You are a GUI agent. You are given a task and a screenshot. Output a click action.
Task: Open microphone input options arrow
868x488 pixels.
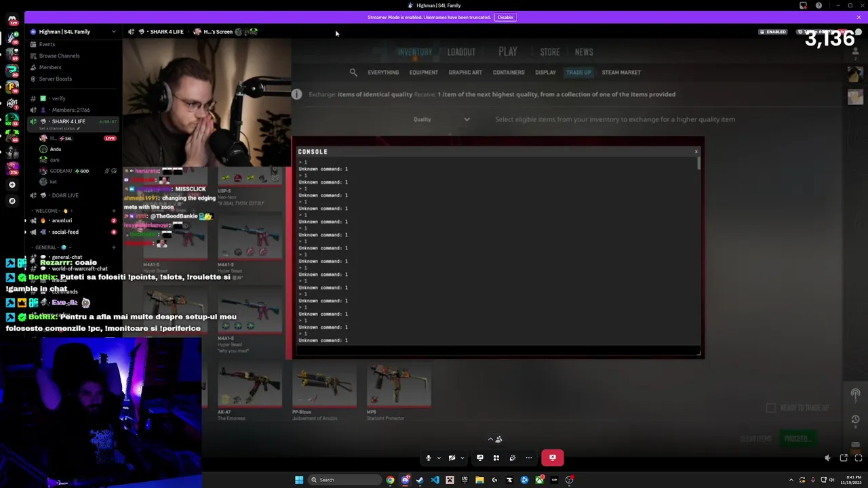click(439, 458)
